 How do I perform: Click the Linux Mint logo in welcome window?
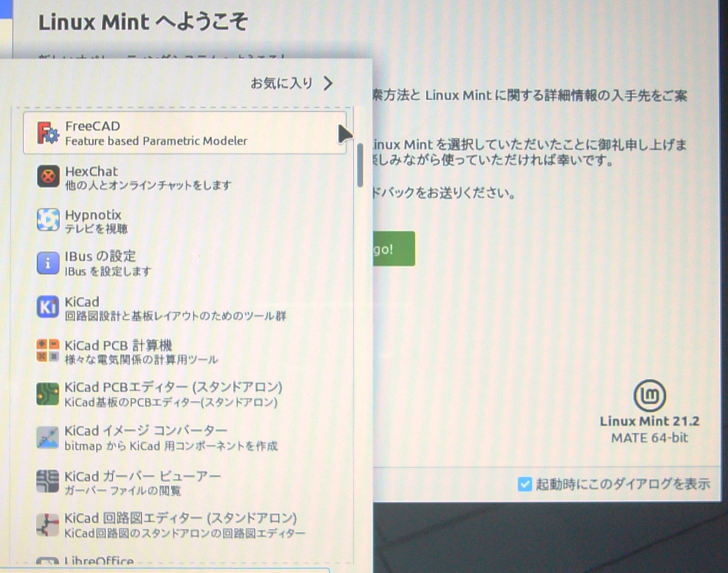click(x=649, y=396)
